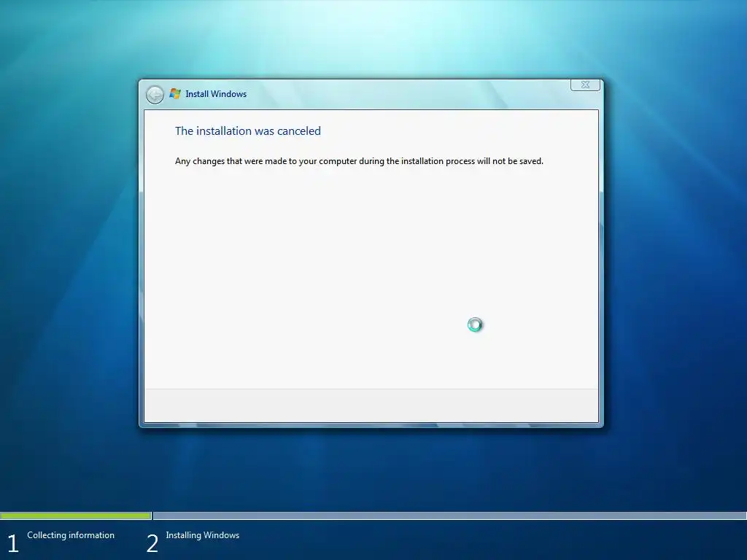Click the 'Any changes that were made' message
This screenshot has height=560, width=747.
(359, 161)
